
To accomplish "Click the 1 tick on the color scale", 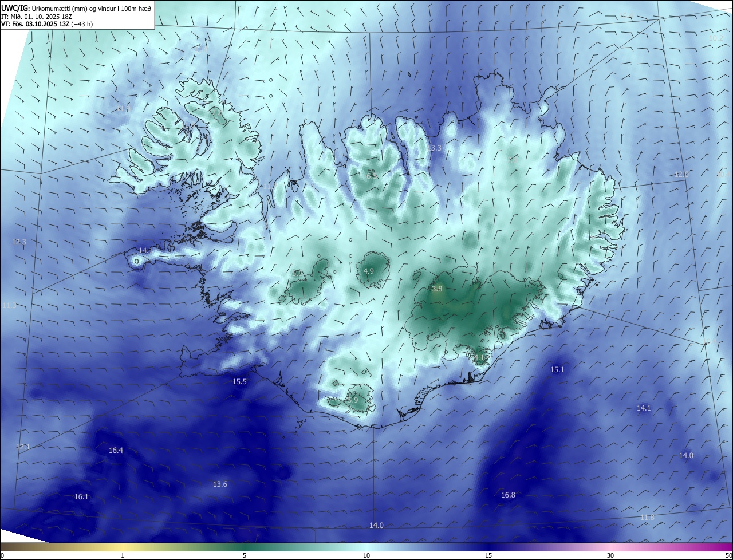I will 123,555.
